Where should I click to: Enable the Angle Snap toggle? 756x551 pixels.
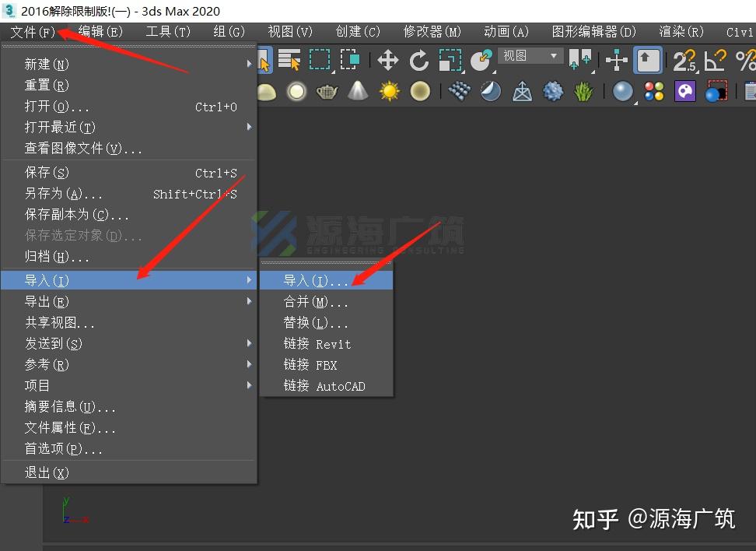tap(715, 60)
